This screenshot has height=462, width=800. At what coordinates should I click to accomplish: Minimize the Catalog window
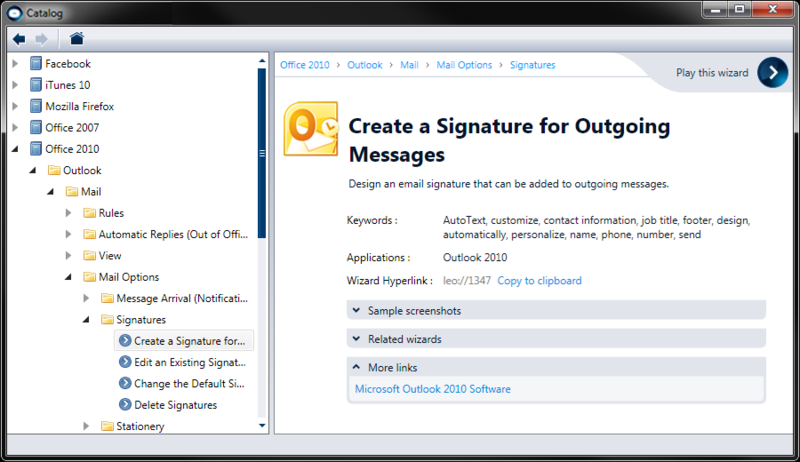715,9
